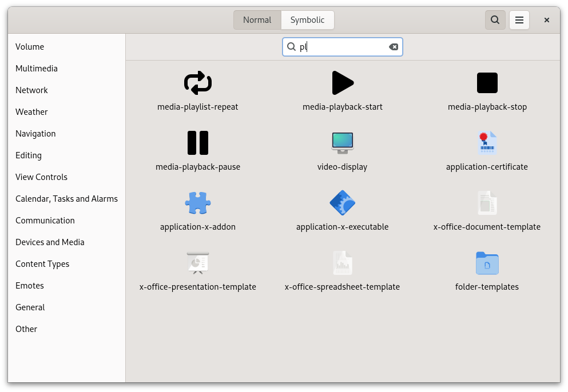Clear the search field text
This screenshot has height=392, width=568.
click(394, 47)
